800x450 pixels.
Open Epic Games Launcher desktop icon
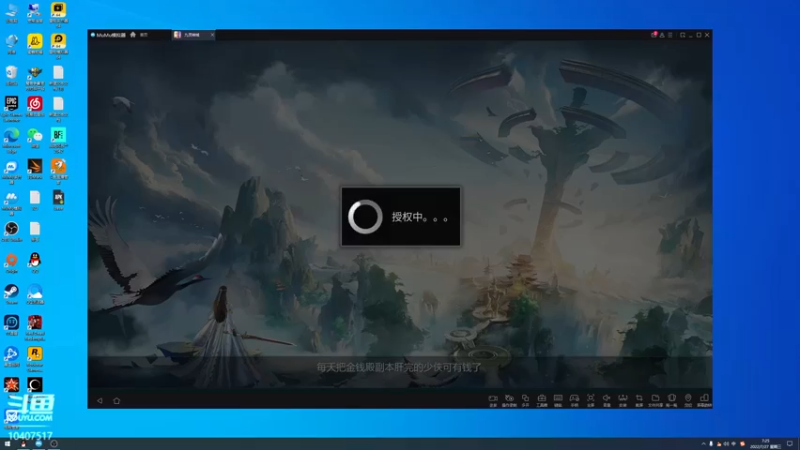[x=11, y=108]
